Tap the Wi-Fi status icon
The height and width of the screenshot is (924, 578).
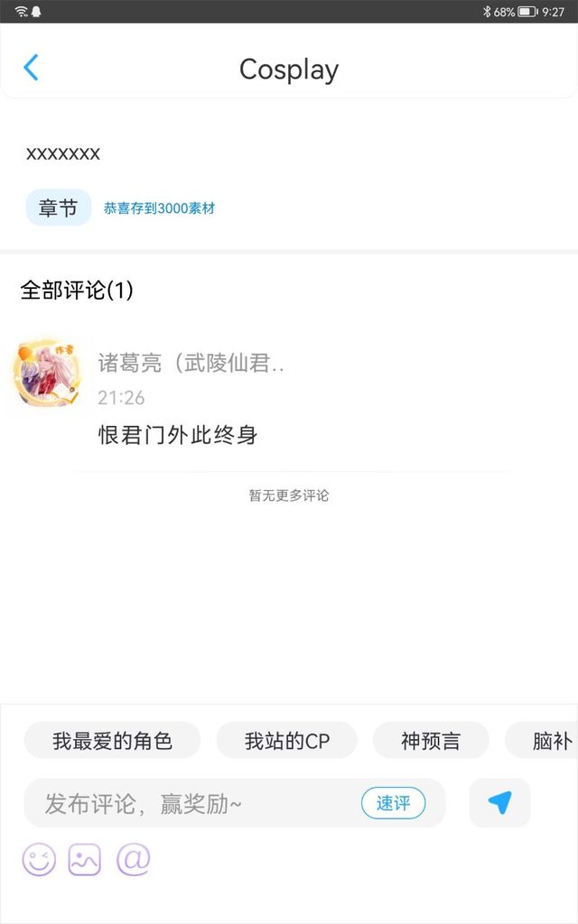point(22,11)
